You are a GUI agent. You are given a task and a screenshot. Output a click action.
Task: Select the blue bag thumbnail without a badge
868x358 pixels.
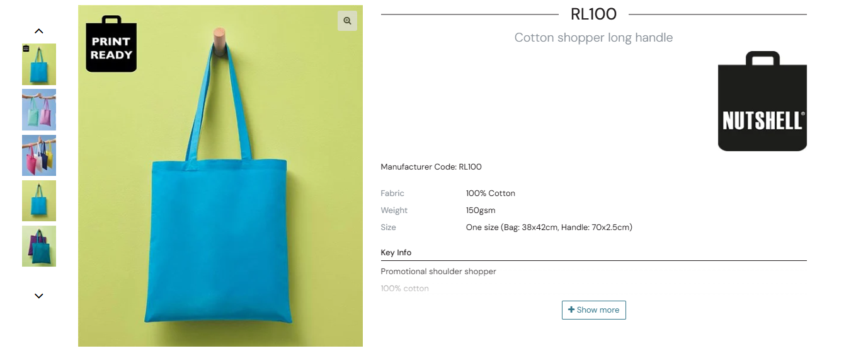point(39,200)
